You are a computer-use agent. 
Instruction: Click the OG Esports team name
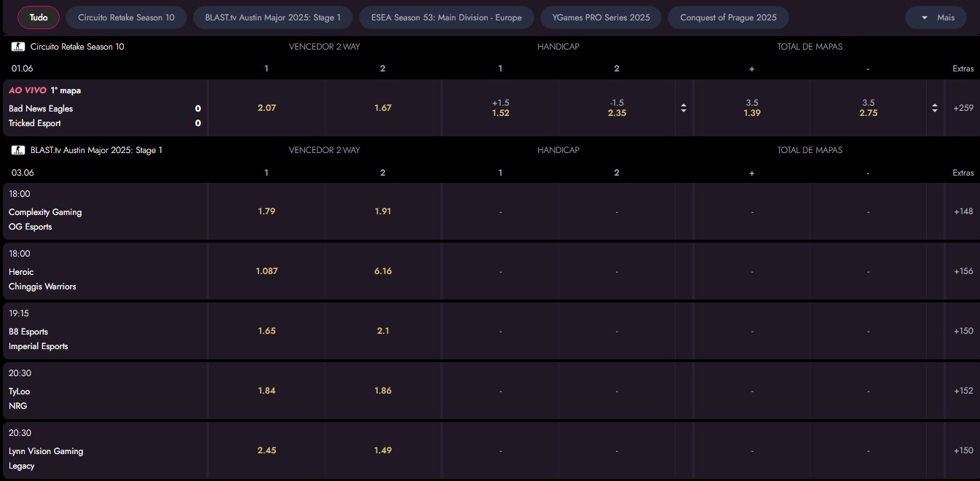[31, 227]
